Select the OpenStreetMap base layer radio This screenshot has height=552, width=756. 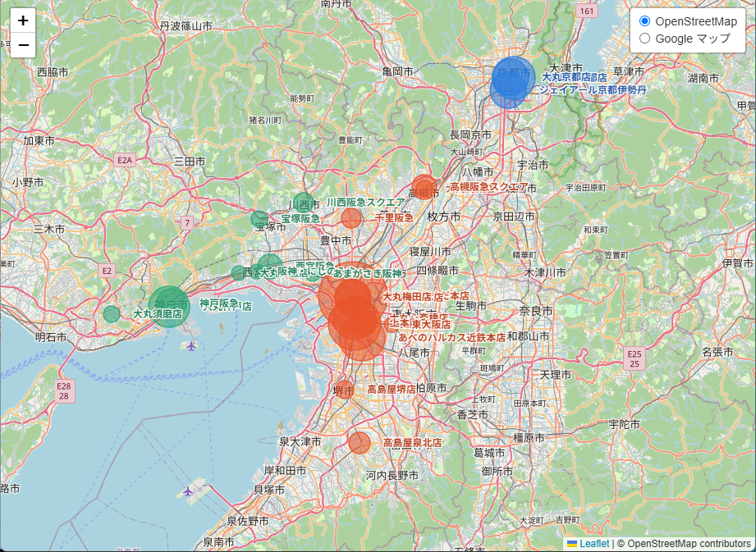click(644, 21)
